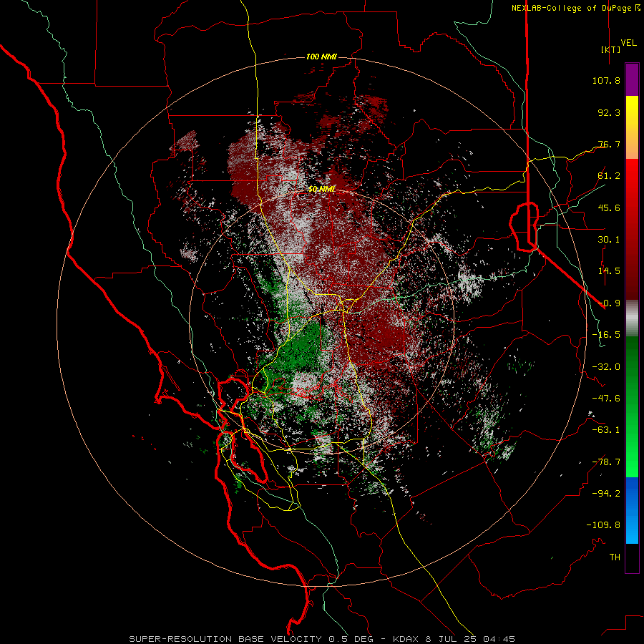The width and height of the screenshot is (644, 644).
Task: Click the 100 NMI range ring label
Action: coord(321,57)
